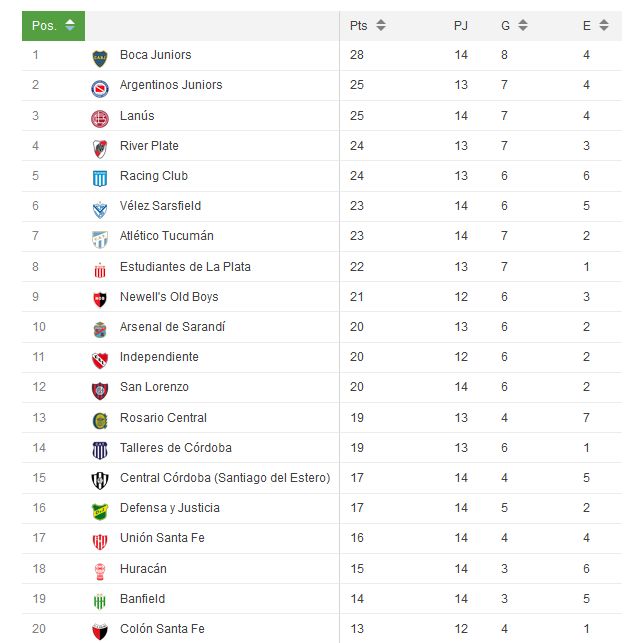This screenshot has height=643, width=631.
Task: Sort standings by Pts column arrows
Action: coord(381,25)
